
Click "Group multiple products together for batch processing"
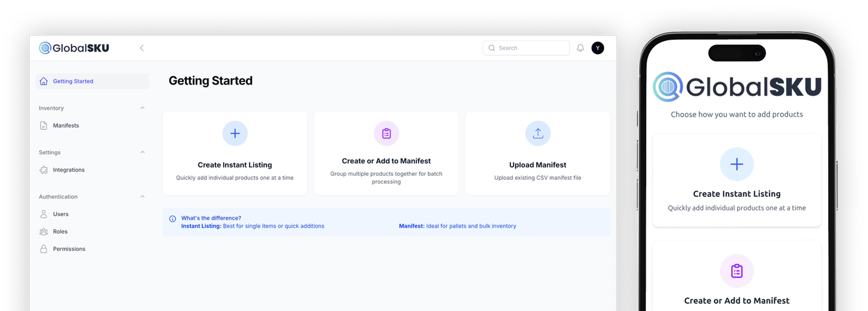point(386,178)
